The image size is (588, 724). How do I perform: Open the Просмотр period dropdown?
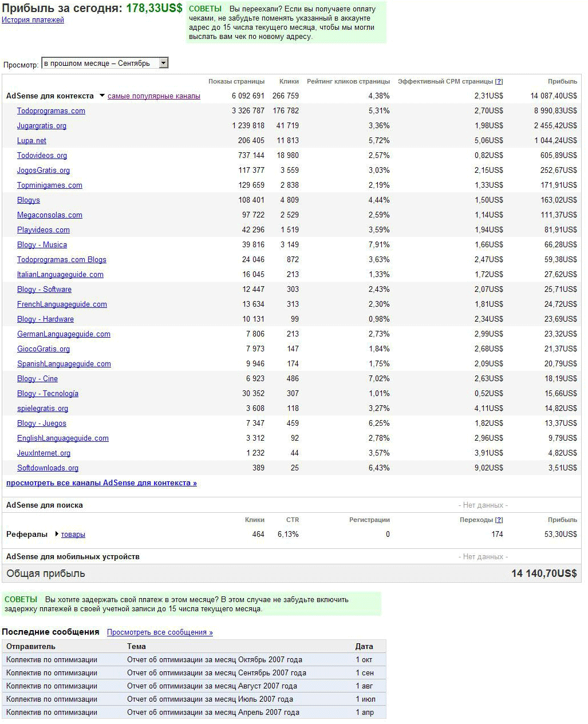coord(105,63)
